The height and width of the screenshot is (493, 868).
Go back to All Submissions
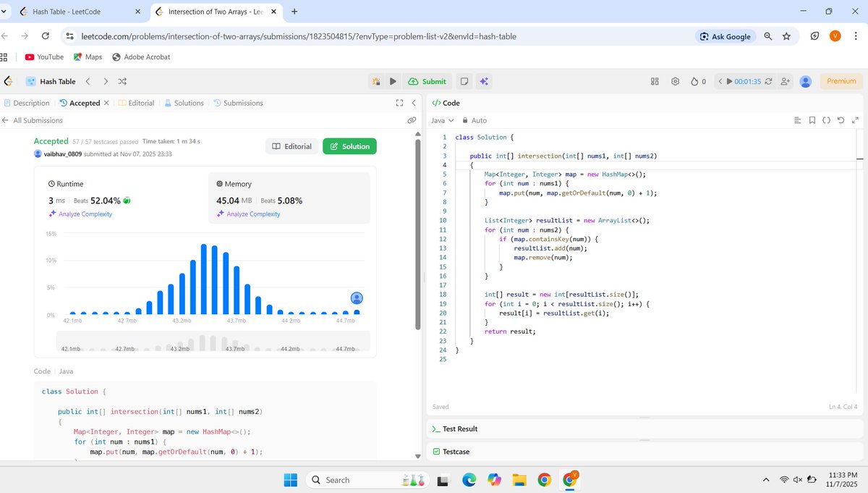click(33, 120)
